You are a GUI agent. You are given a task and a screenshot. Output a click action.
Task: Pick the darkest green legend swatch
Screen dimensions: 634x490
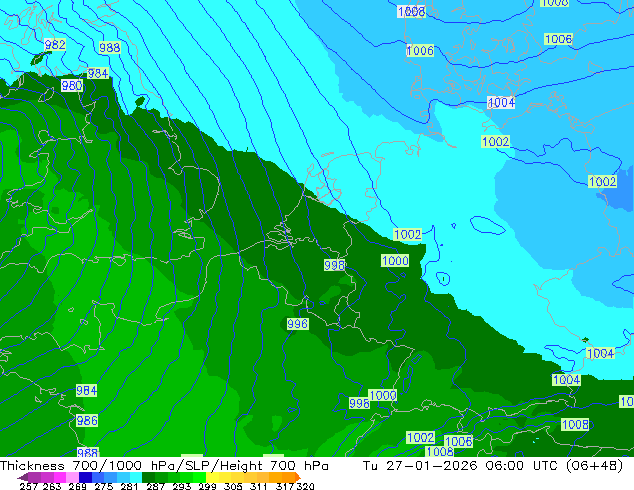click(148, 477)
